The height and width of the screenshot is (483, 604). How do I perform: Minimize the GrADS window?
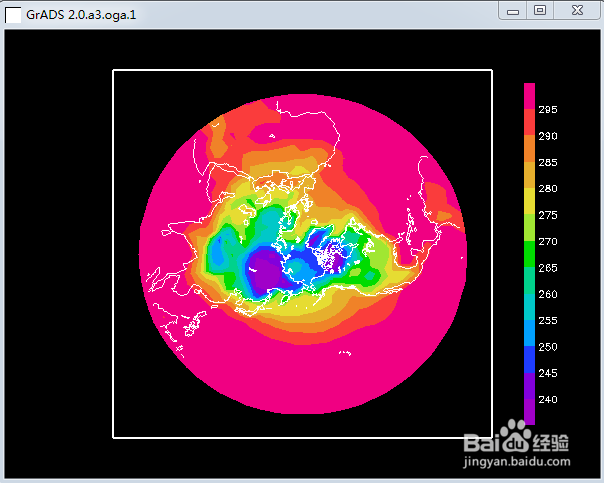click(512, 10)
